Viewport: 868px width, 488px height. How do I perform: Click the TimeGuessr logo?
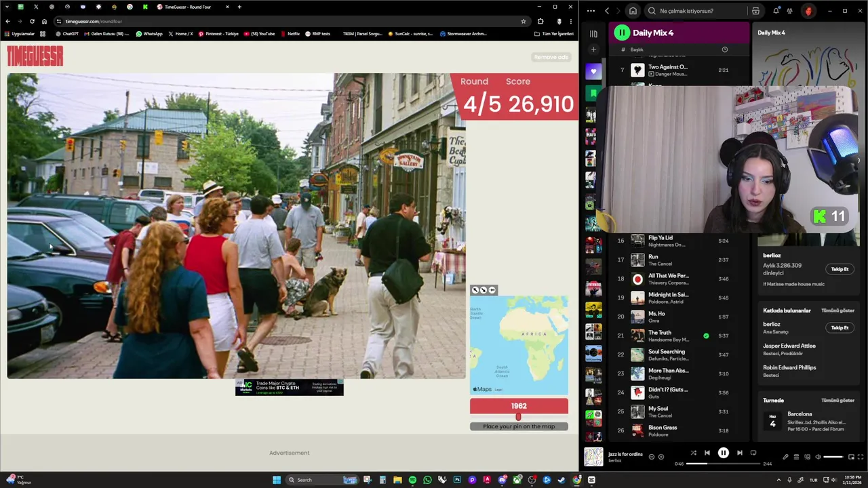click(x=35, y=56)
